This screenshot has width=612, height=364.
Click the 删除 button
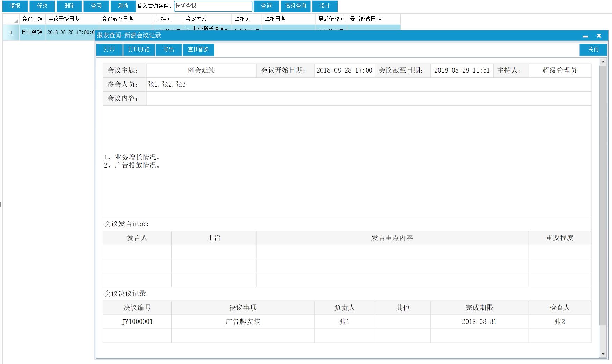[x=69, y=6]
